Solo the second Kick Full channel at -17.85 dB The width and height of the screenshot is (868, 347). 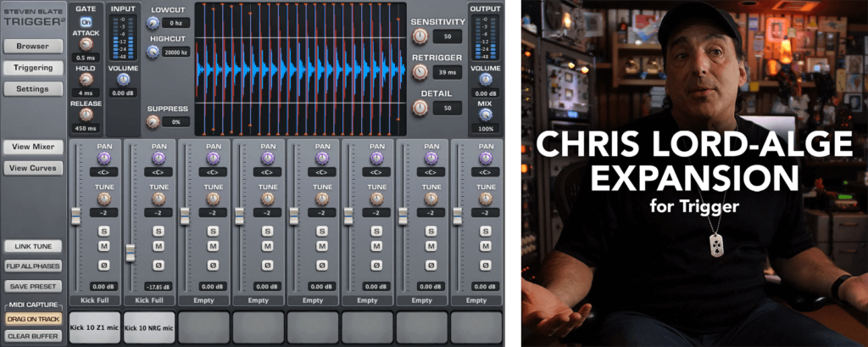[159, 231]
